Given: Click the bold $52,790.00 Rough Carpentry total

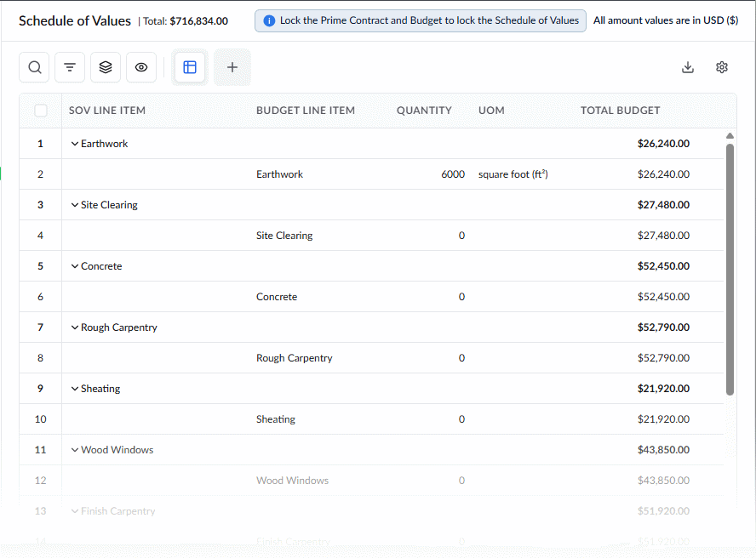Looking at the screenshot, I should [663, 327].
